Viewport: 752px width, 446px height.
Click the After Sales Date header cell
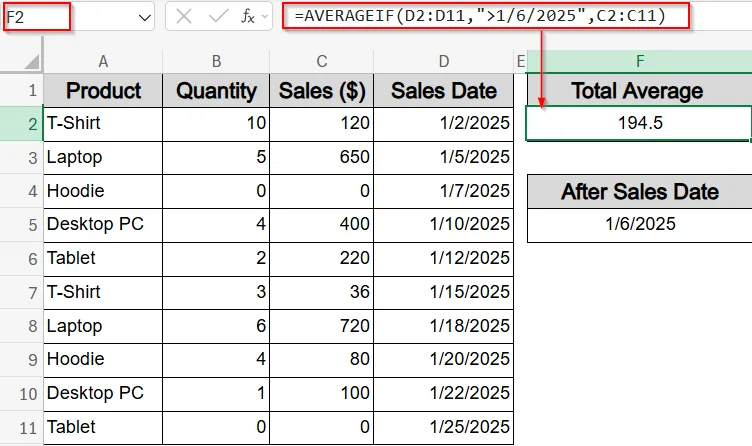[x=639, y=191]
